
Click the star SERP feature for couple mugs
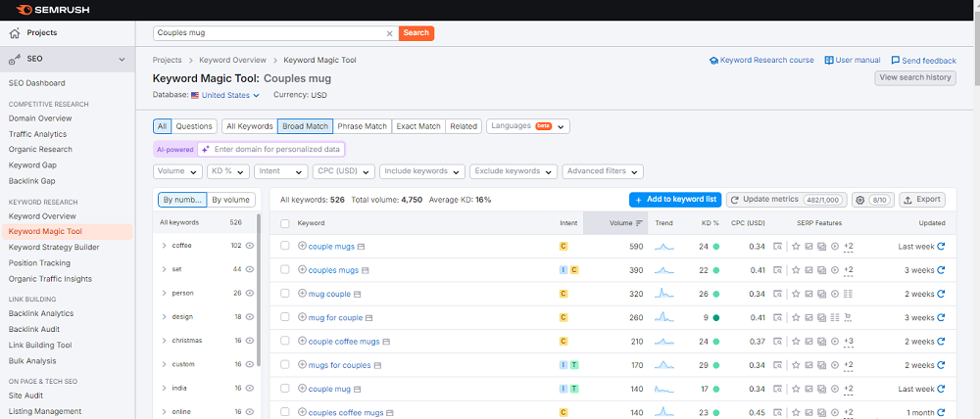pyautogui.click(x=796, y=246)
